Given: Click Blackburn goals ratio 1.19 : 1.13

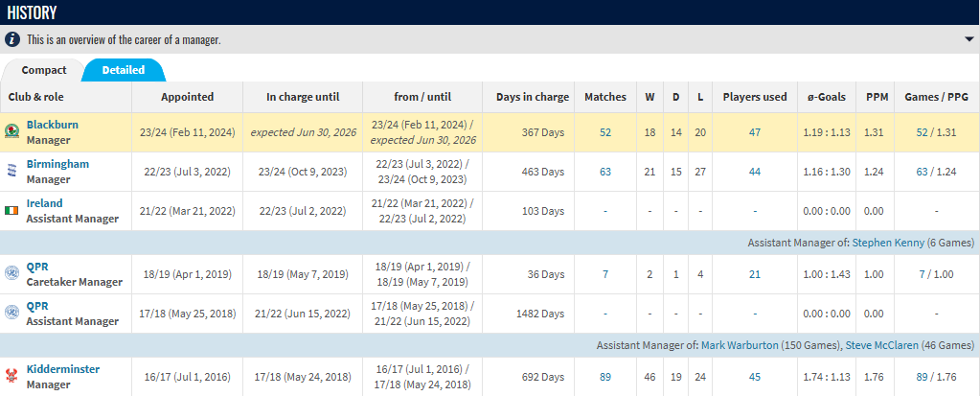Looking at the screenshot, I should click(827, 132).
